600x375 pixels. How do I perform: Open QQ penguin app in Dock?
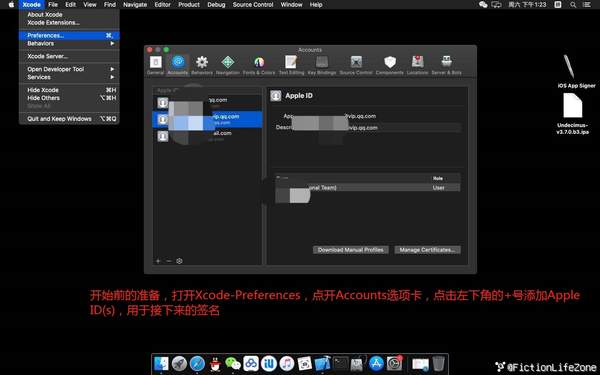point(215,364)
